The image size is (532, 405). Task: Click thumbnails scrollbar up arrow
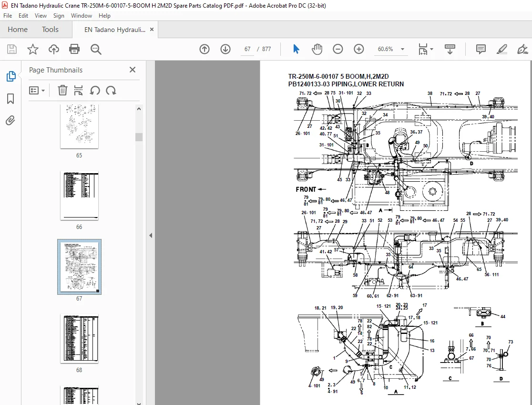(139, 109)
